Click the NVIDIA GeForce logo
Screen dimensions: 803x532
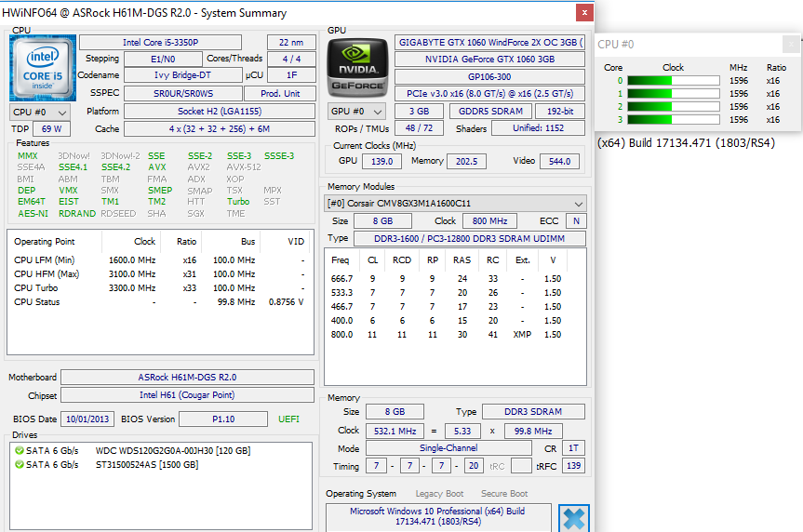click(x=357, y=68)
